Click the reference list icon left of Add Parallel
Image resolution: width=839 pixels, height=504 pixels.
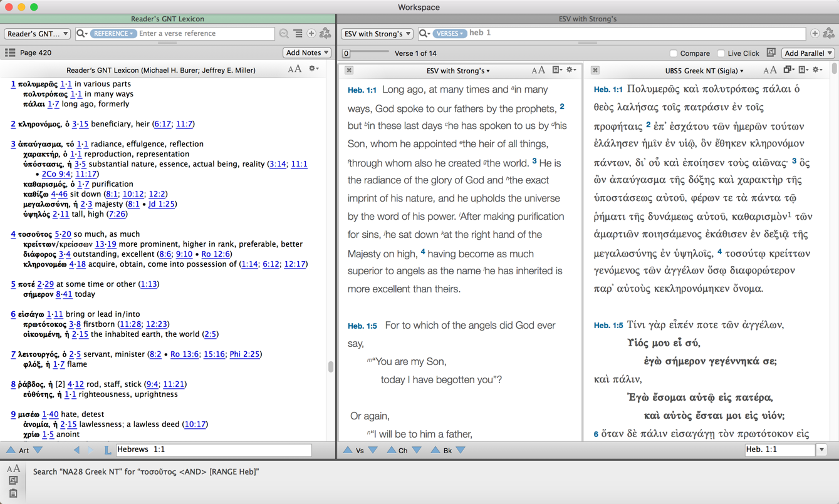[x=771, y=53]
